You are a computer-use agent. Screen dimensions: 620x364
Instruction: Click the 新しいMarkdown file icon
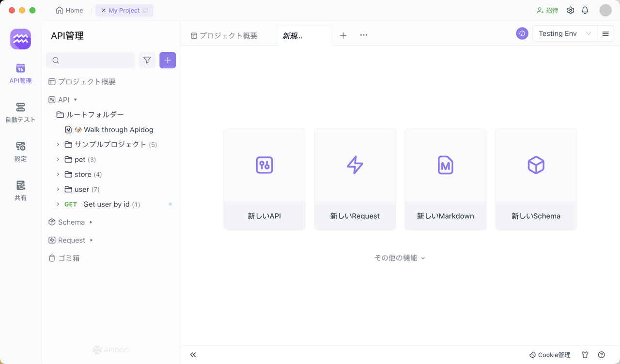tap(446, 165)
